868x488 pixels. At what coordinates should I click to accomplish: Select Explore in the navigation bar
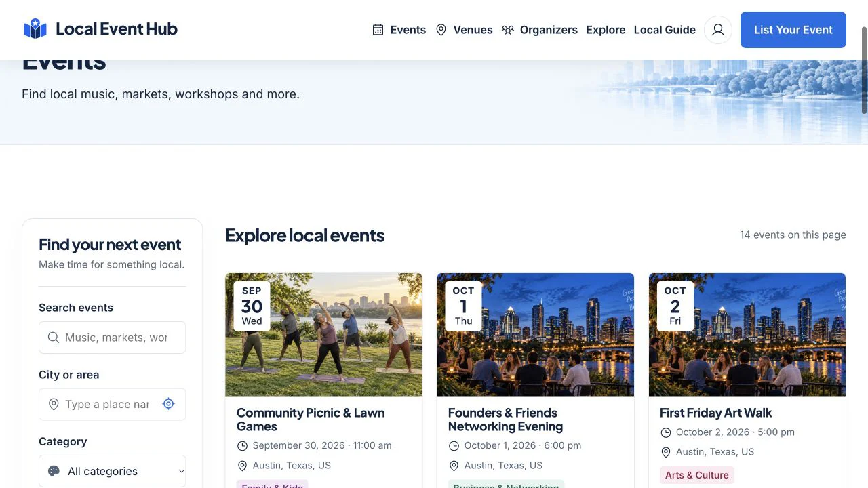(x=606, y=30)
